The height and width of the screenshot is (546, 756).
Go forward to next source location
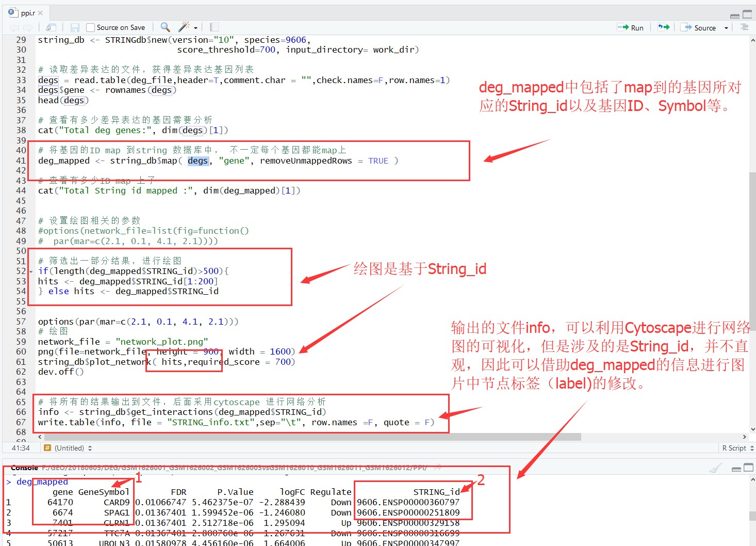coord(27,27)
